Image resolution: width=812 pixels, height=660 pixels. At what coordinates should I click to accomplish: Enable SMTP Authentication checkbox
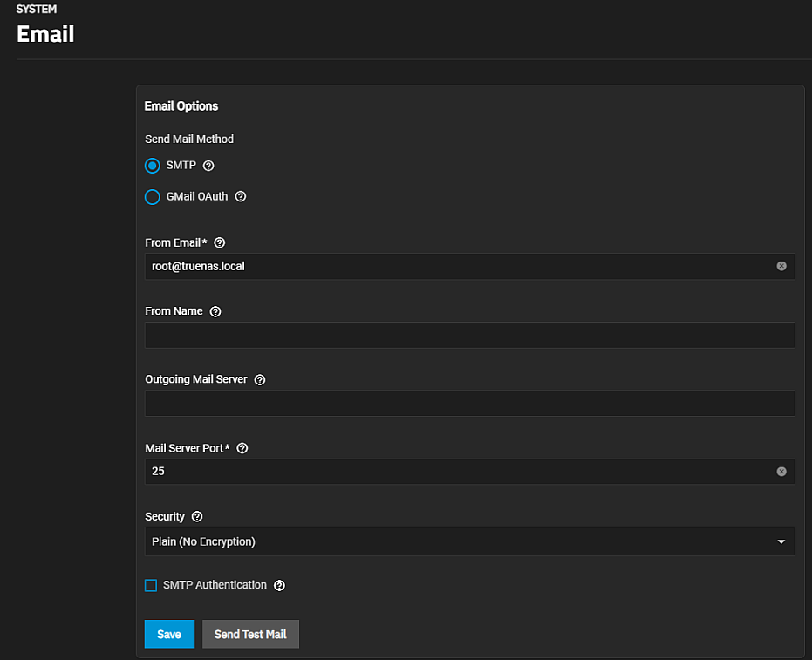point(151,586)
